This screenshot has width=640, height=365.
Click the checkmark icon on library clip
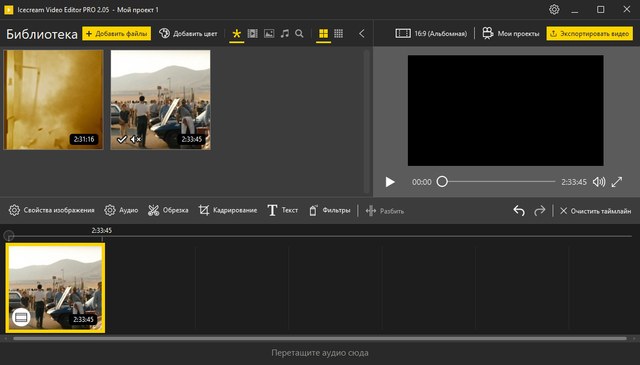coord(122,140)
